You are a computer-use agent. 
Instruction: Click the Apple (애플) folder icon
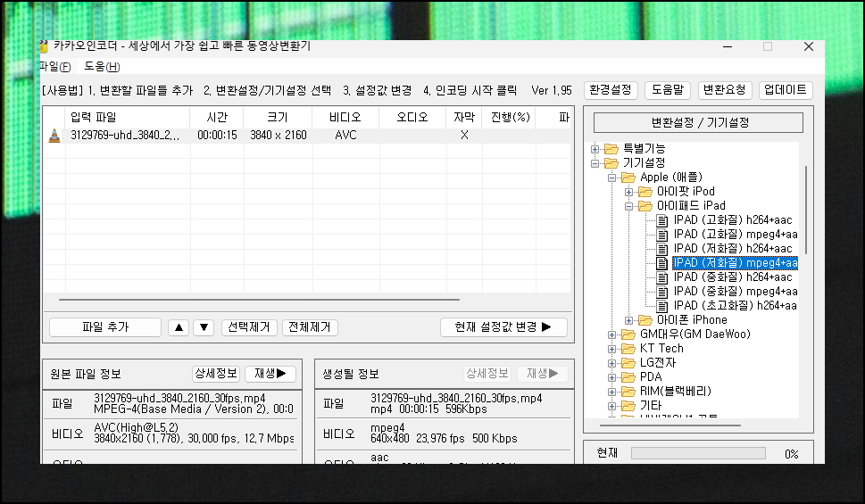pyautogui.click(x=628, y=177)
